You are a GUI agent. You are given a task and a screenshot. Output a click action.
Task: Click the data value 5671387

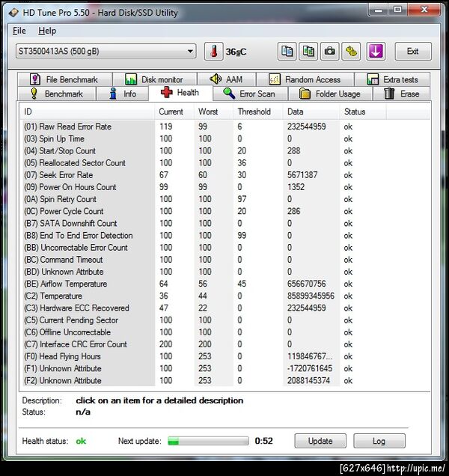(x=302, y=175)
